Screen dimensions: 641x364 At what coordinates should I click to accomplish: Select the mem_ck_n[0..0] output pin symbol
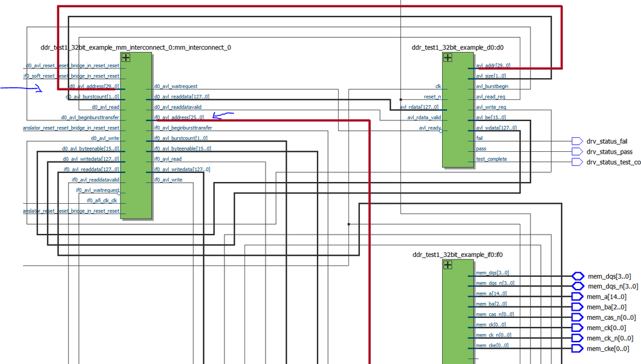click(x=577, y=338)
